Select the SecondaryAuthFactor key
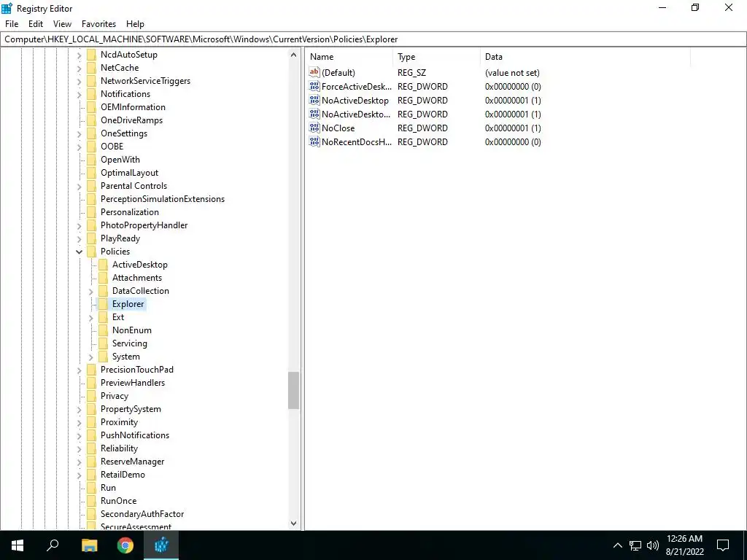This screenshot has height=560, width=747. click(142, 514)
